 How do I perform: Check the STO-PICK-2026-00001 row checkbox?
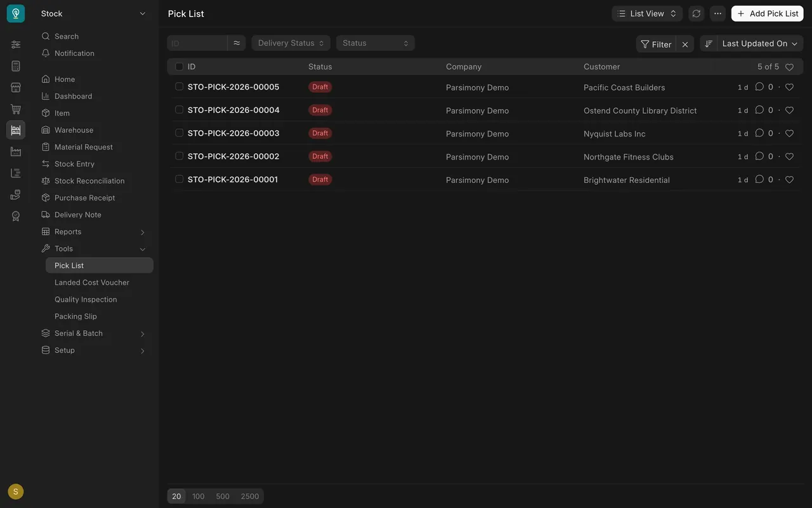[179, 179]
